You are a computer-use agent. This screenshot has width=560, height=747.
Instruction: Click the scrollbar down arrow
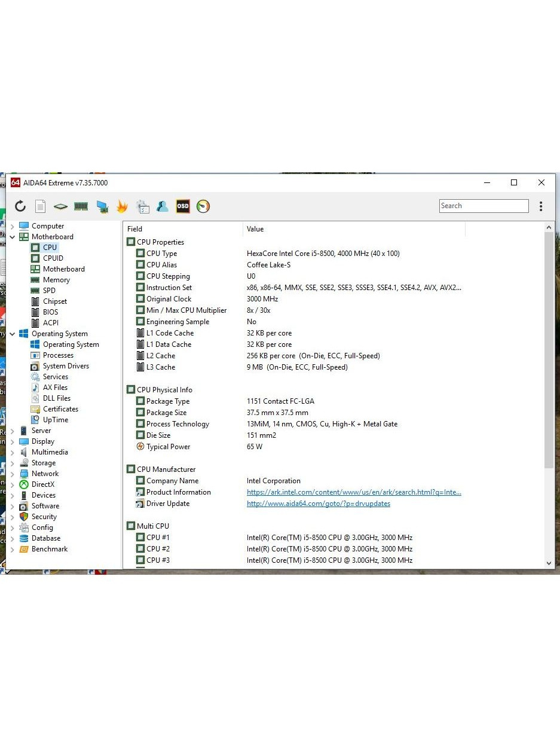point(549,563)
